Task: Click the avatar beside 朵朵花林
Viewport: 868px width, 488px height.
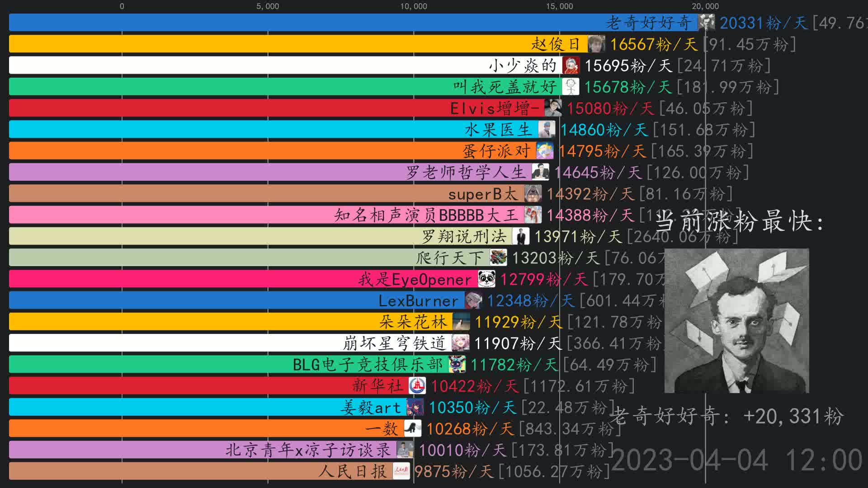Action: pos(462,322)
